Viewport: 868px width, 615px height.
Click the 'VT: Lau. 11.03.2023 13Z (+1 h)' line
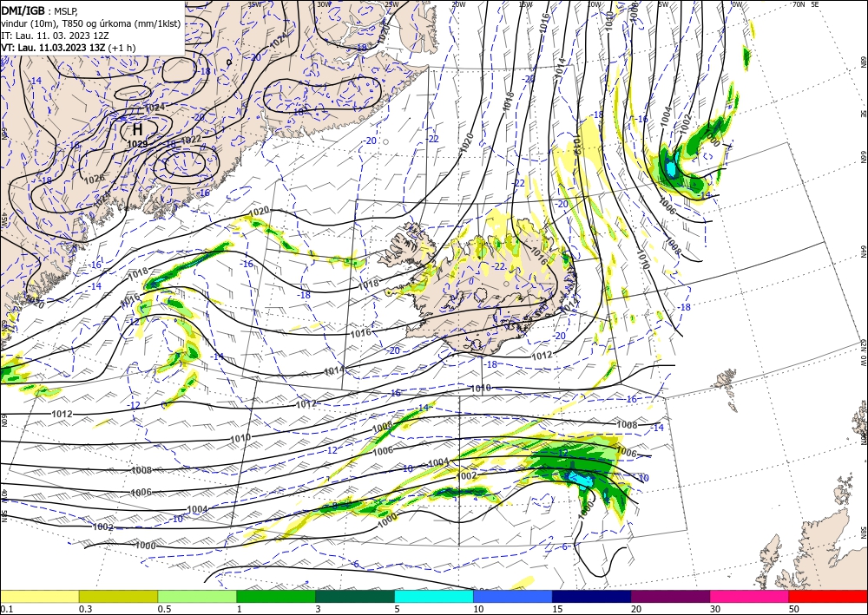(68, 48)
